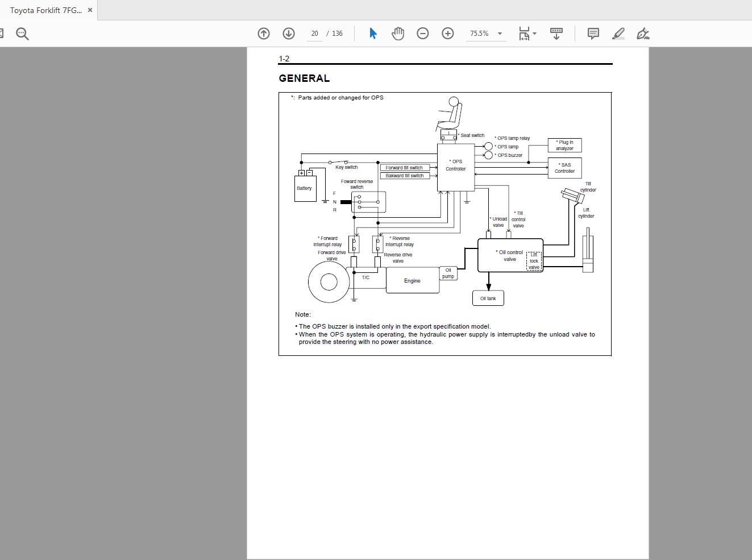Click the Seat switch label

pos(471,135)
